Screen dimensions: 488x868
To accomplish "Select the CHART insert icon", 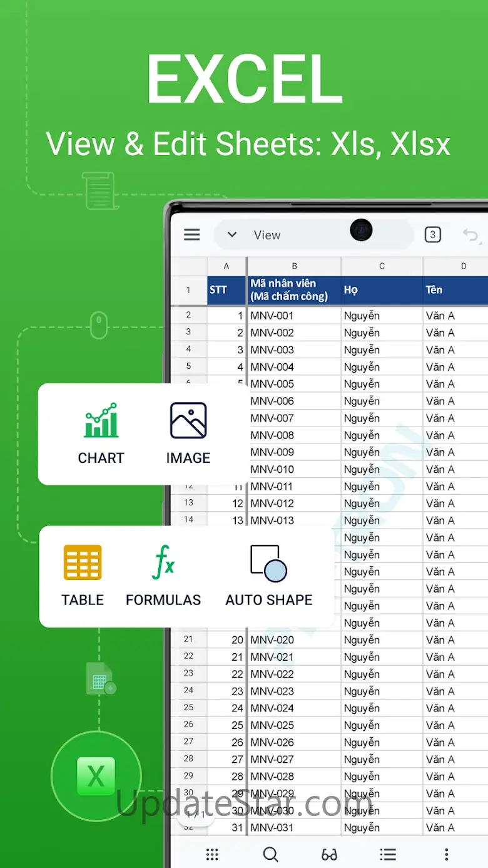I will pos(101,420).
